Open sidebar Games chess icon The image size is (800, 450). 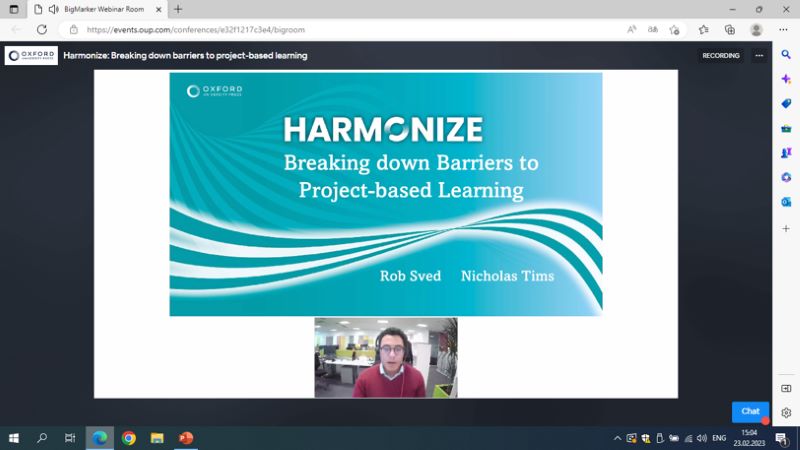click(786, 153)
